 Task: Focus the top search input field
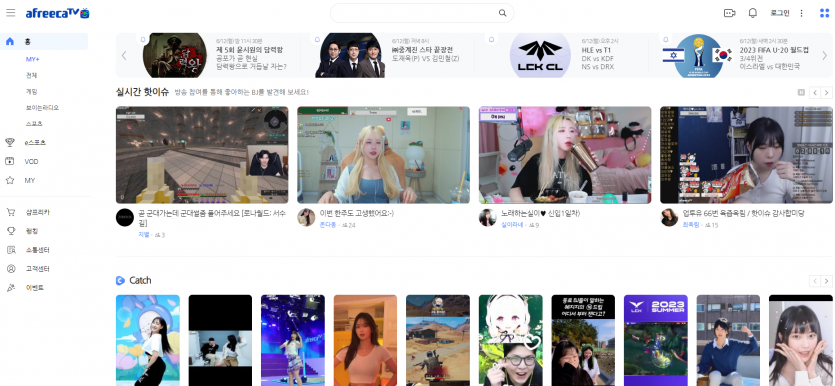pyautogui.click(x=416, y=13)
